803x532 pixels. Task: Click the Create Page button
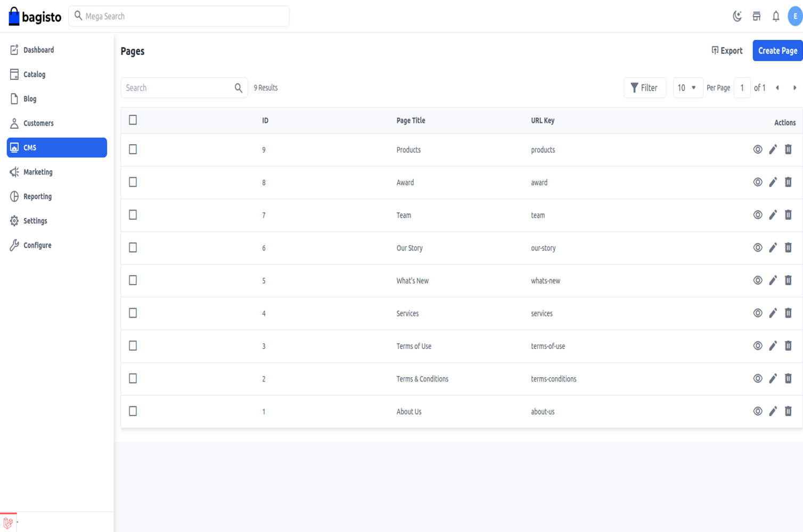coord(777,51)
